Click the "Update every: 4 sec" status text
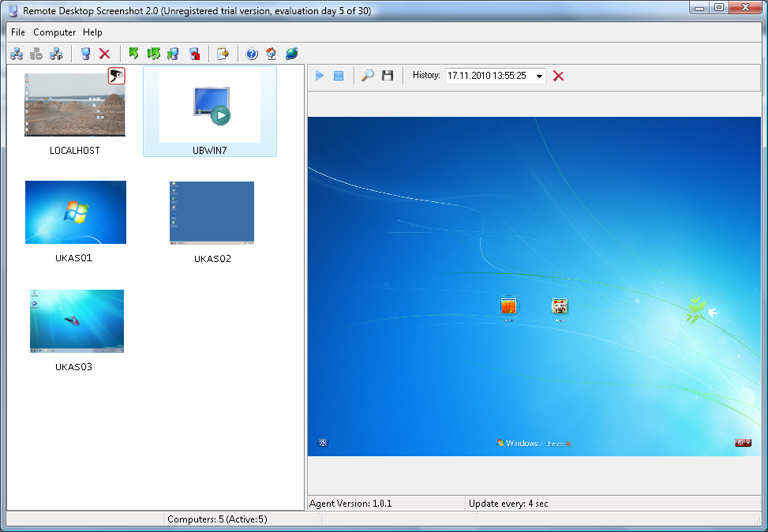 point(508,504)
